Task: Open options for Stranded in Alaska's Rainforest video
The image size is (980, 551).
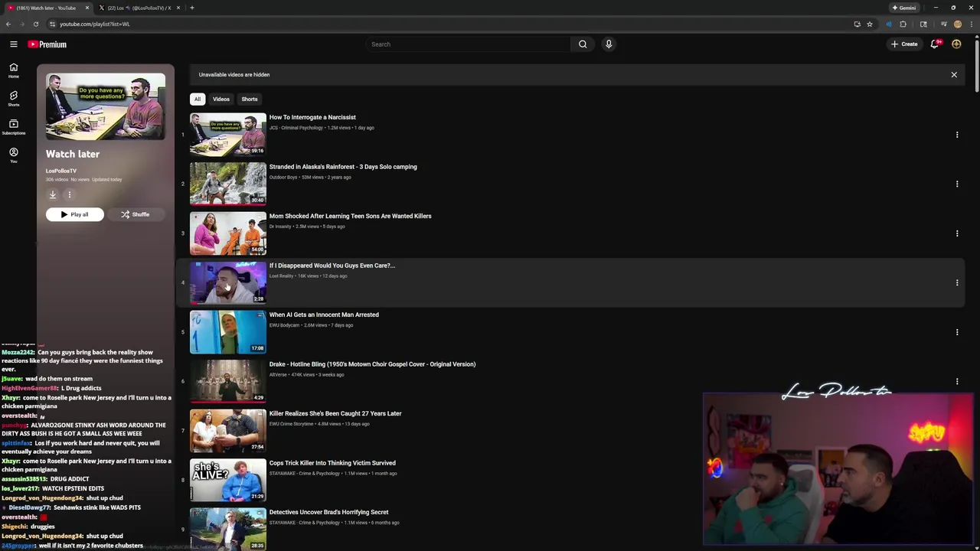Action: (x=957, y=184)
